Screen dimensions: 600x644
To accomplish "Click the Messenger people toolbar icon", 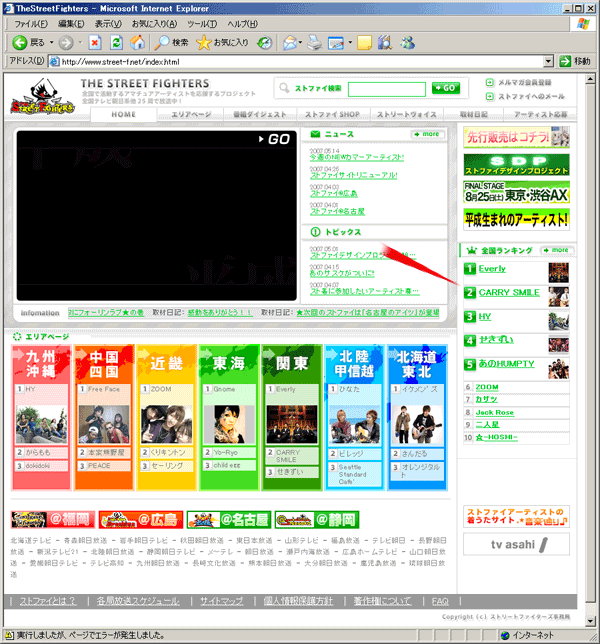I will tap(407, 43).
